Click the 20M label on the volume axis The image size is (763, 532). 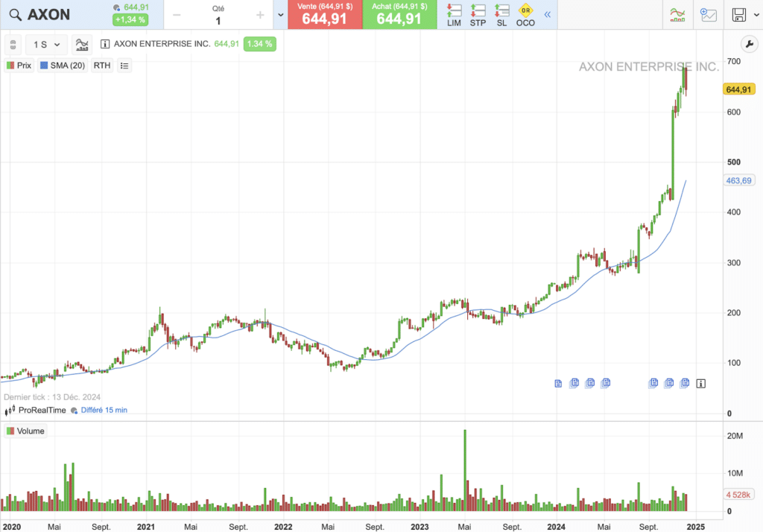click(x=735, y=436)
